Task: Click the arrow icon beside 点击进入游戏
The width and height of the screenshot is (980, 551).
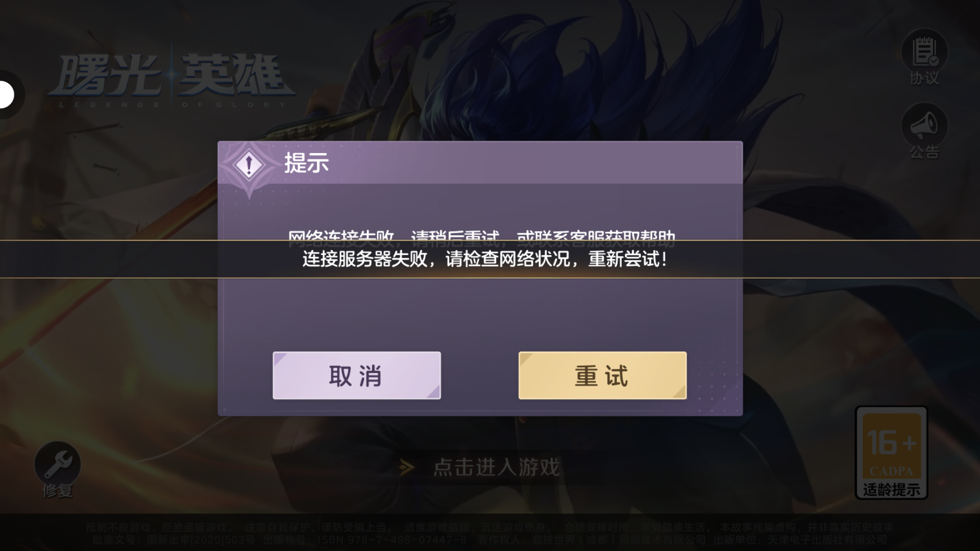Action: point(407,467)
